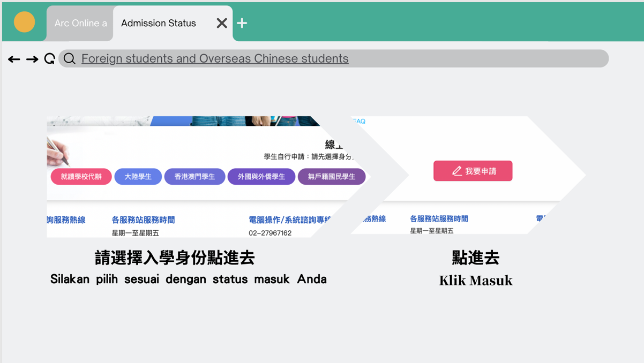Click inside the address search bar

pos(321,58)
